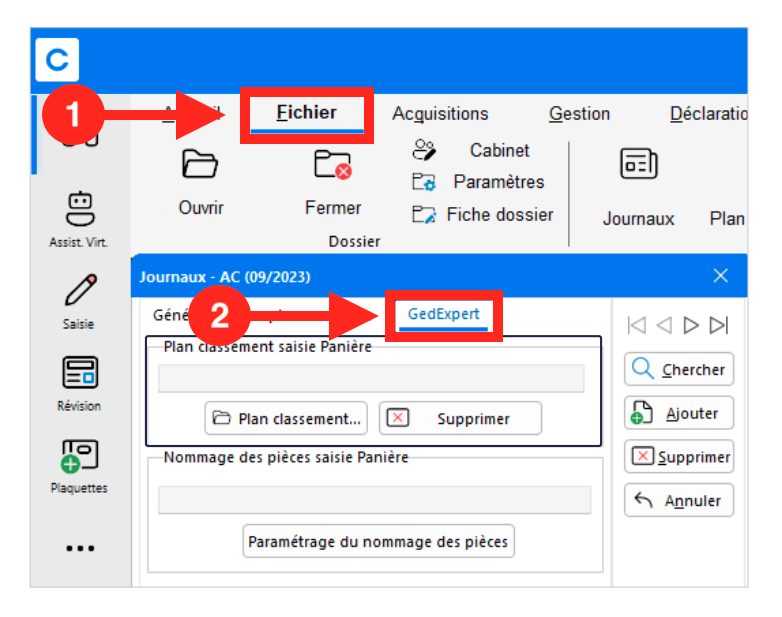This screenshot has height=617, width=782.
Task: Click Supprimer in the right panel
Action: point(679,456)
